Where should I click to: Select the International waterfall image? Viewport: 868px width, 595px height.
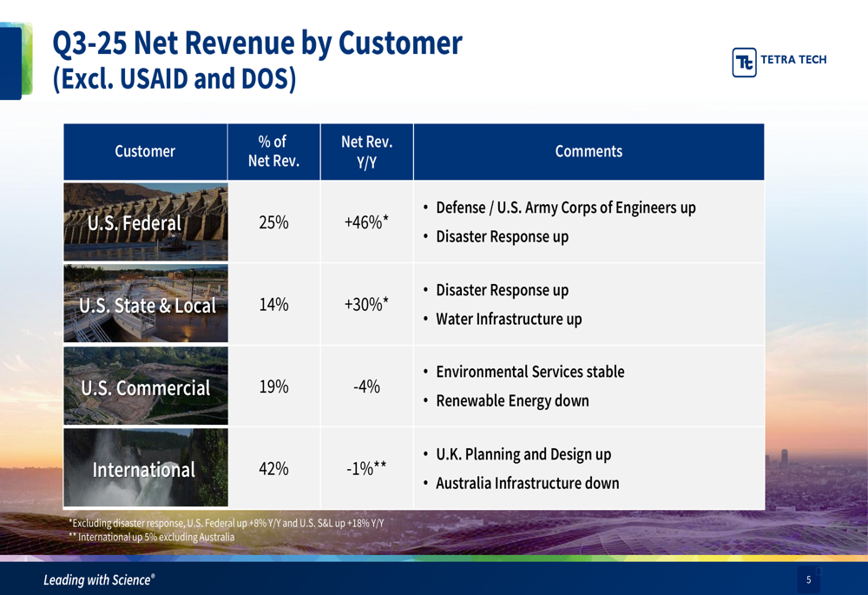coord(145,469)
